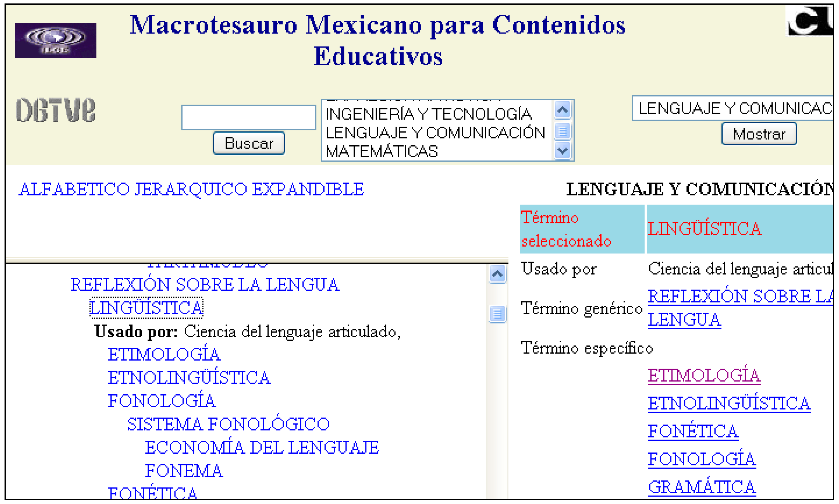Viewport: 839px width, 504px height.
Task: Click the red LINGÜÍSTICA selected term link
Action: (704, 228)
